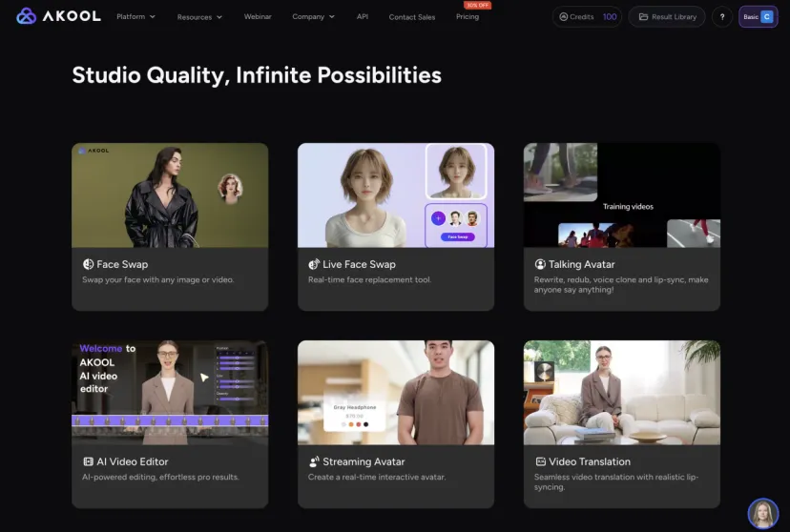Click the credits coin icon
The height and width of the screenshot is (532, 790).
(564, 16)
